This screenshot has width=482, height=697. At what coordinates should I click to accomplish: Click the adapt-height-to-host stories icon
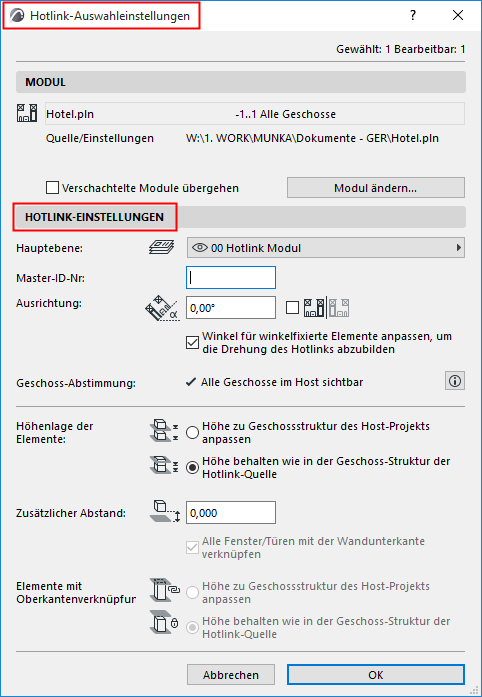click(x=164, y=430)
